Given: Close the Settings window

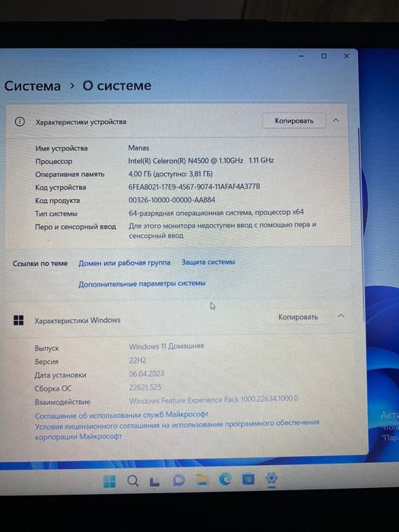Looking at the screenshot, I should pos(347,56).
